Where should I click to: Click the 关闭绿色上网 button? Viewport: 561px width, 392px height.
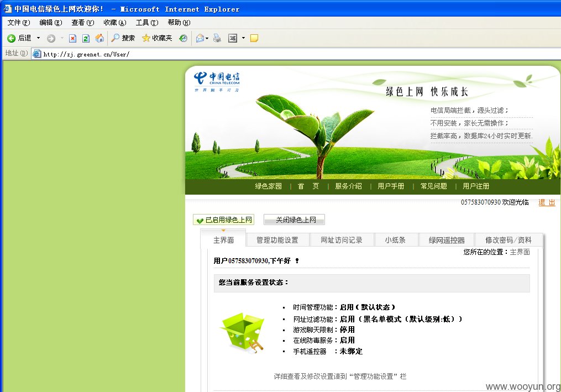coord(294,220)
